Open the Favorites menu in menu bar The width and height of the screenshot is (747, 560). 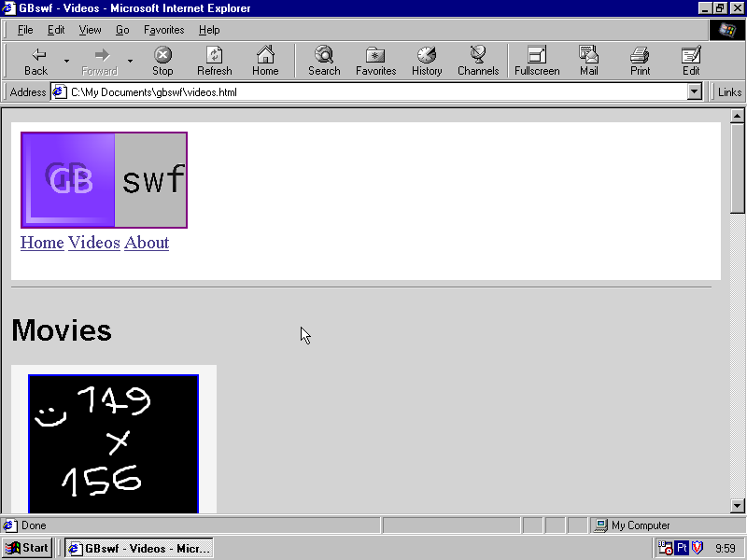[163, 30]
